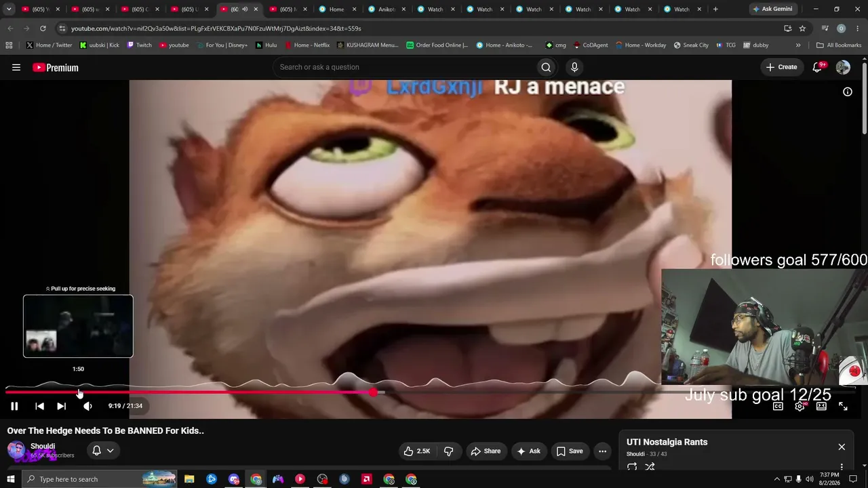
Task: Seek to the red progress scrubber handle
Action: tap(374, 392)
